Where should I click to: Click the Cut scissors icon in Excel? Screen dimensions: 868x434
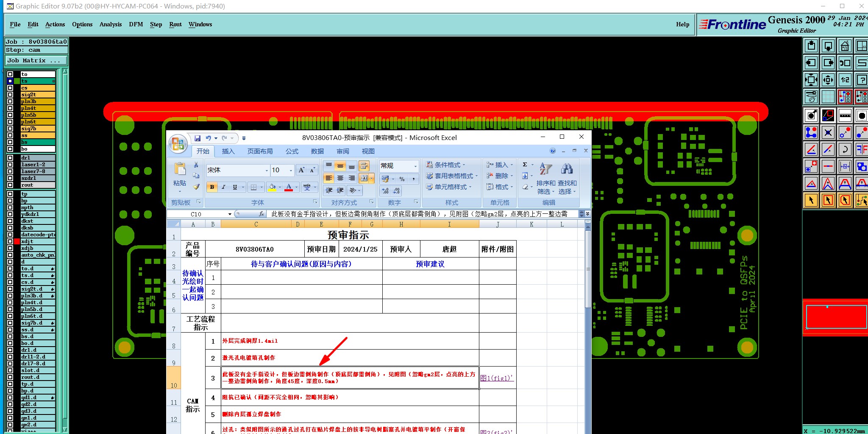pyautogui.click(x=196, y=165)
